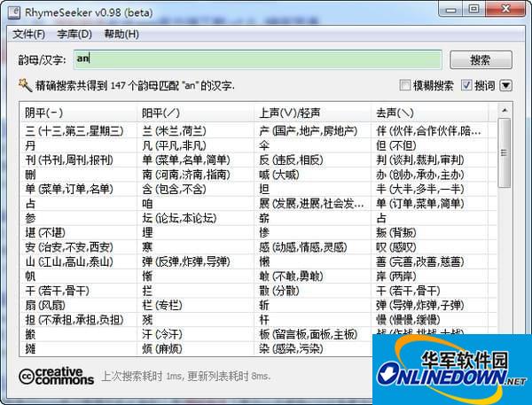Image resolution: width=532 pixels, height=405 pixels.
Task: Select the entry 坛 (论坛,本论坛)
Action: pyautogui.click(x=179, y=218)
